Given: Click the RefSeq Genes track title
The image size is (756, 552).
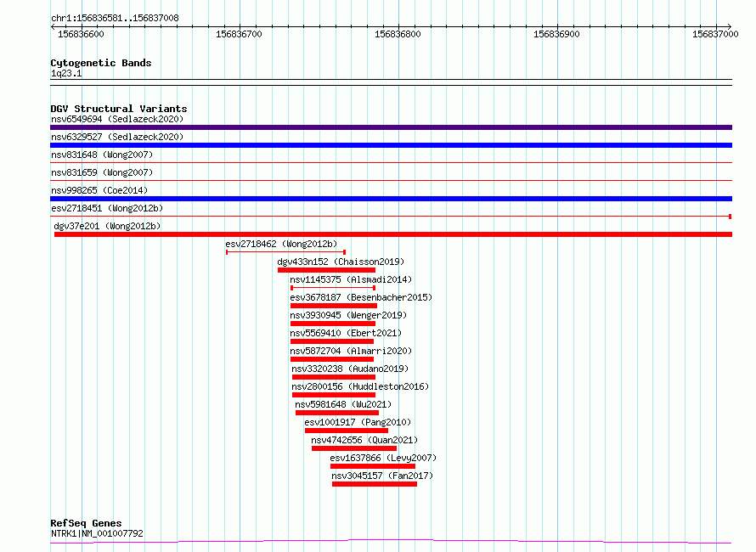Looking at the screenshot, I should tap(86, 523).
